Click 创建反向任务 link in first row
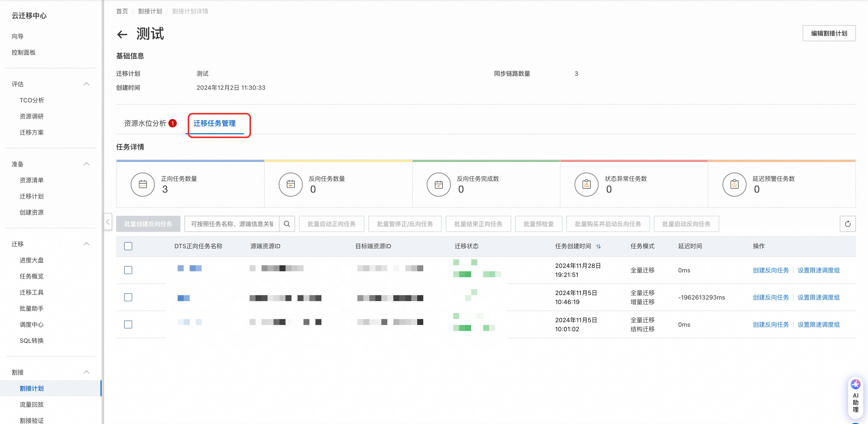 coord(770,270)
